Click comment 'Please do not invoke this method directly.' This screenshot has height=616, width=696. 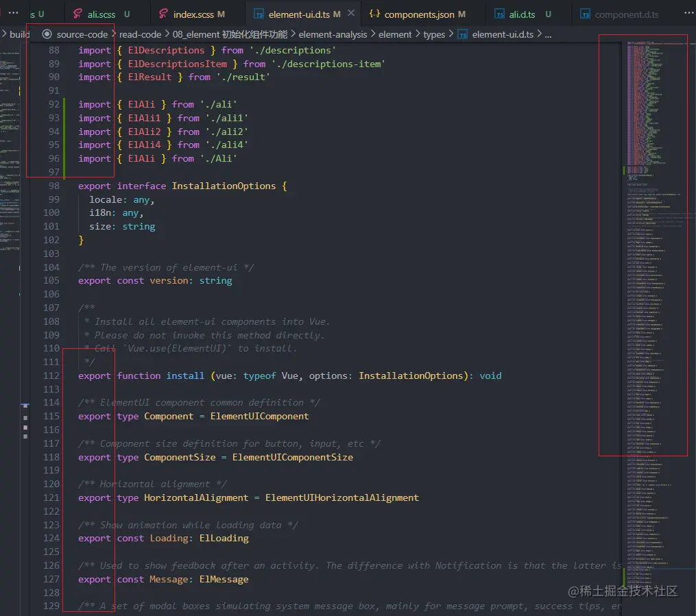(x=210, y=335)
